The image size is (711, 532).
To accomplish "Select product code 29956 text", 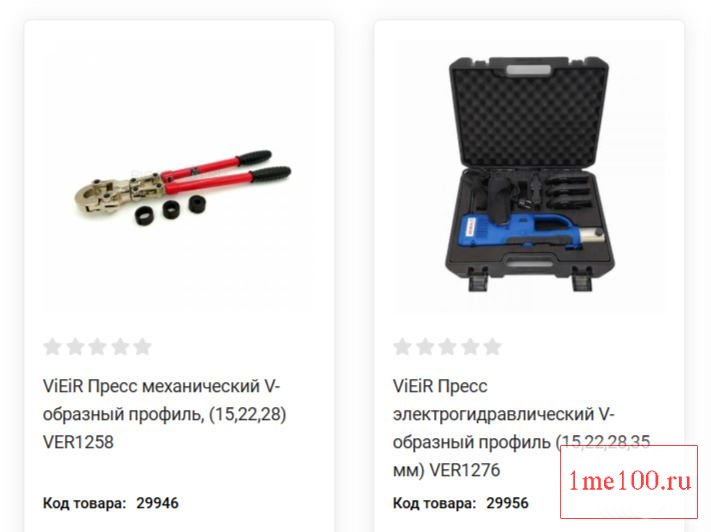I will [x=507, y=503].
